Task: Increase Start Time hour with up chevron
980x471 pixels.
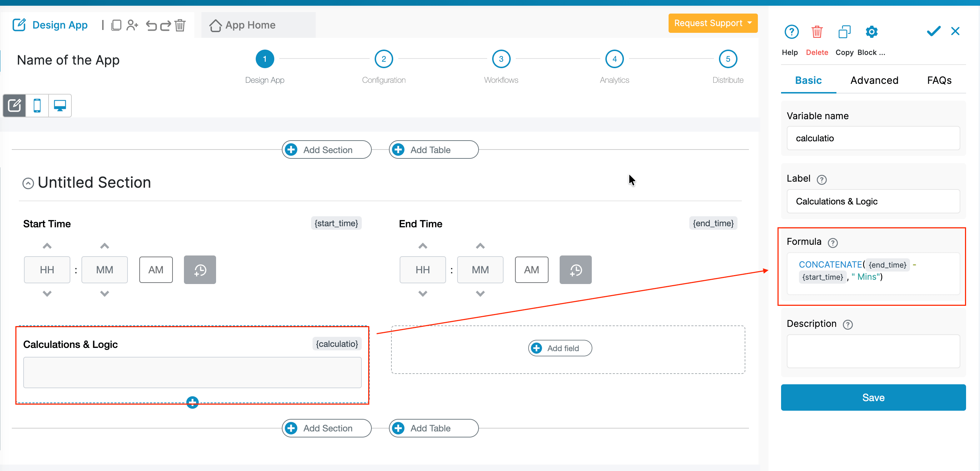Action: tap(47, 246)
